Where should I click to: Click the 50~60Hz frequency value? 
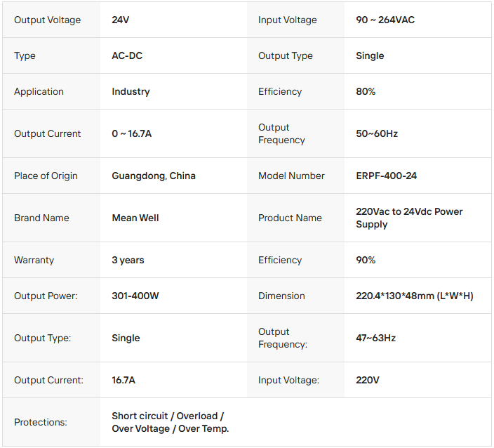point(377,133)
